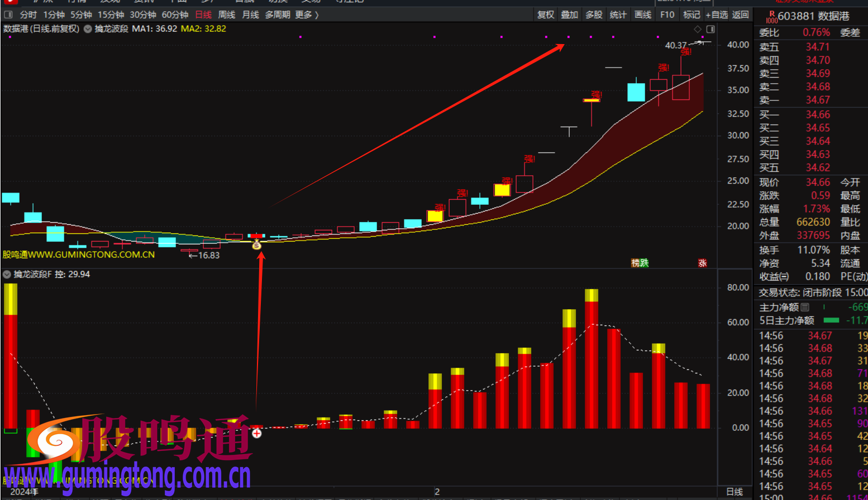Click the green 5日主力净额 bar
Image resolution: width=868 pixels, height=500 pixels.
click(x=831, y=320)
